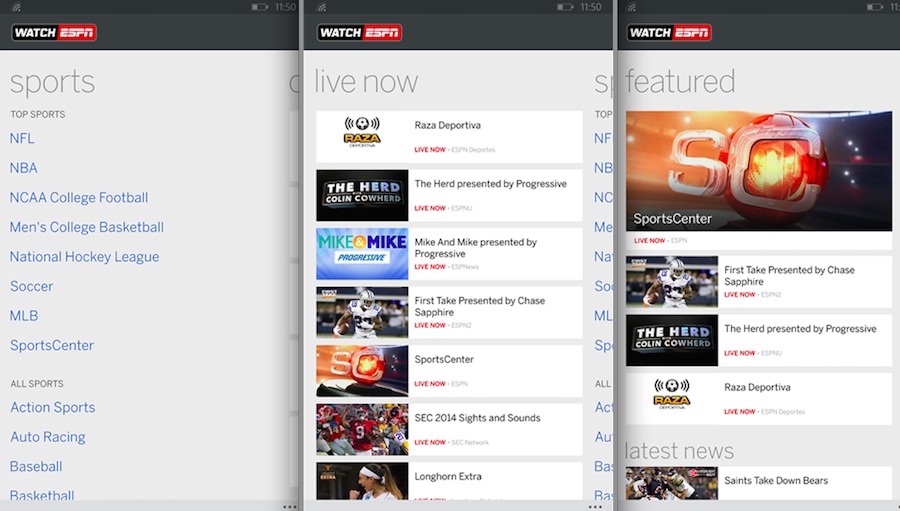Open the more options ellipsis on live now screen
Screen dimensions: 900x511
pyautogui.click(x=595, y=507)
